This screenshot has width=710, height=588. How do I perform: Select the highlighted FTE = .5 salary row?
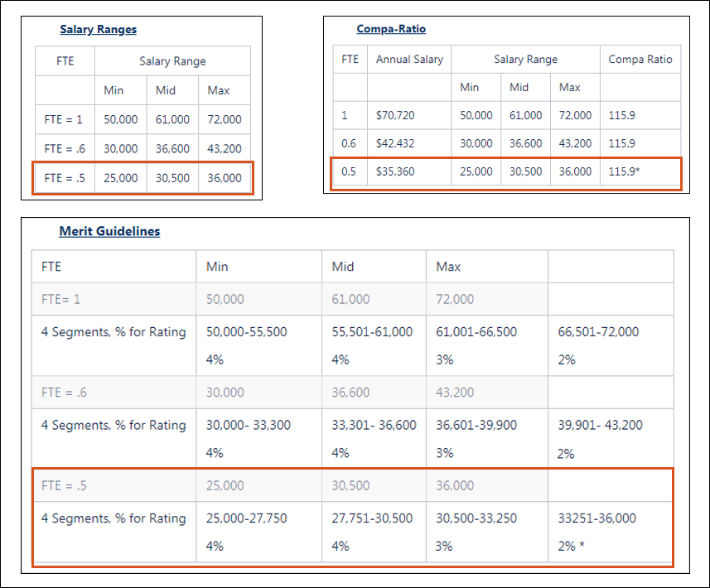tap(64, 177)
